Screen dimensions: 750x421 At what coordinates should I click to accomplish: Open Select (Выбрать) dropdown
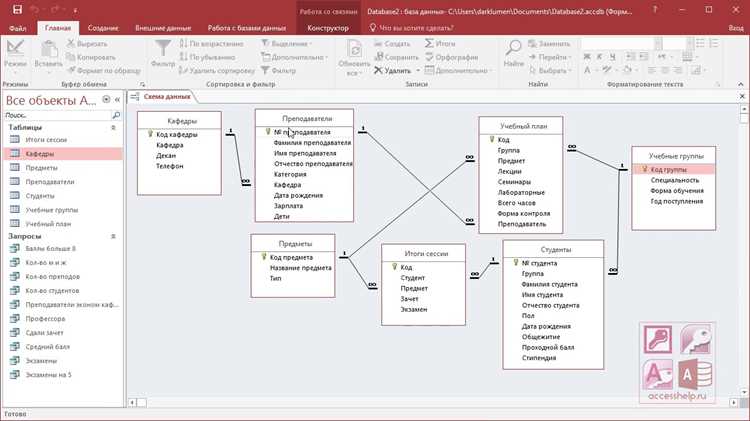click(x=550, y=70)
